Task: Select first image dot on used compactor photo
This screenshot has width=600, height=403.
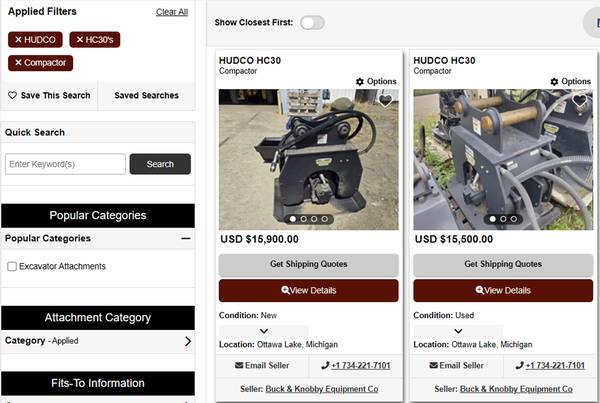Action: [x=492, y=219]
